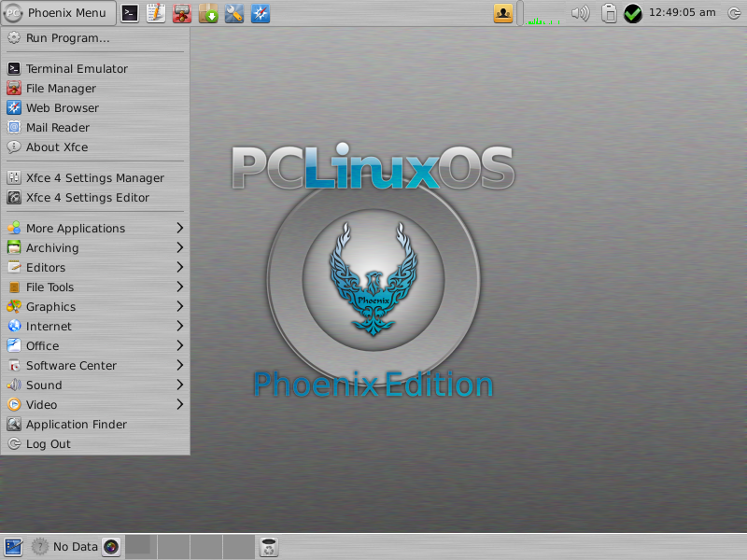747x560 pixels.
Task: Switch to first workspace in pager
Action: point(141,547)
